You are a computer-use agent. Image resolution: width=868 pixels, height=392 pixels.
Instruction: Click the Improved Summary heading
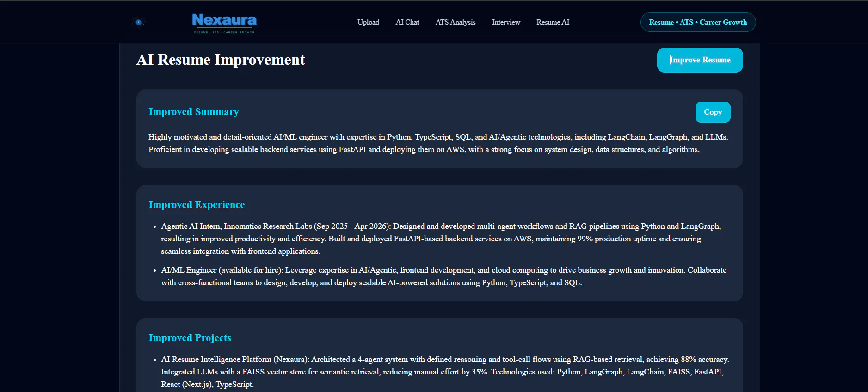tap(194, 112)
